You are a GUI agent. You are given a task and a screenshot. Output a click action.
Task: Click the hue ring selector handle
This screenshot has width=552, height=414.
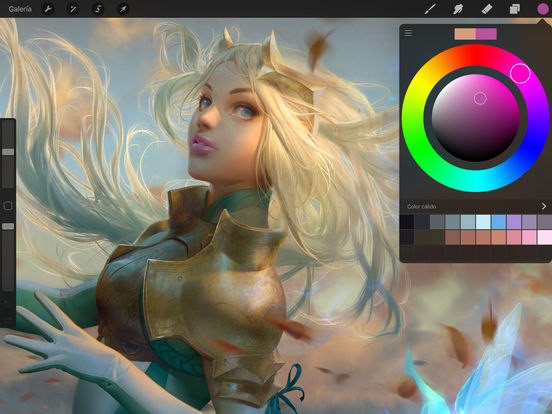coord(520,73)
